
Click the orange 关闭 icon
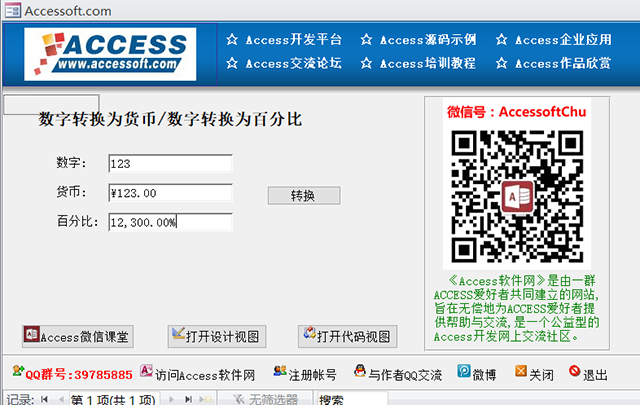[x=521, y=371]
